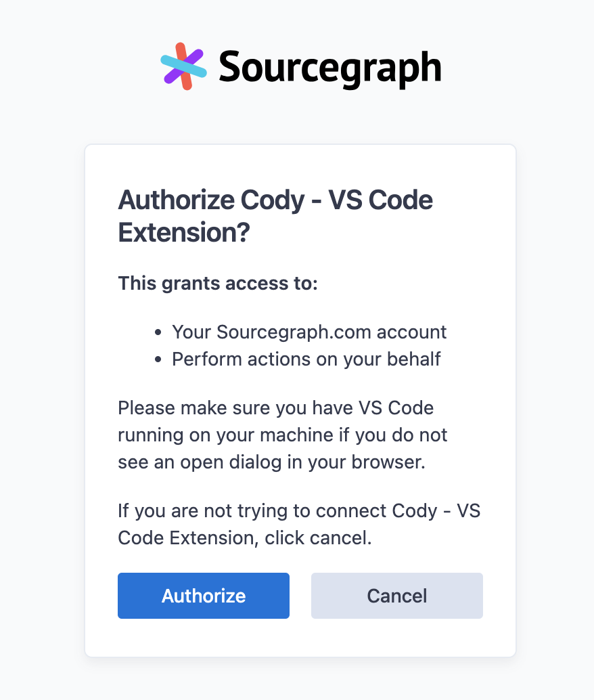Click the "If you are not trying to connect" paragraph
This screenshot has width=594, height=700.
click(298, 524)
